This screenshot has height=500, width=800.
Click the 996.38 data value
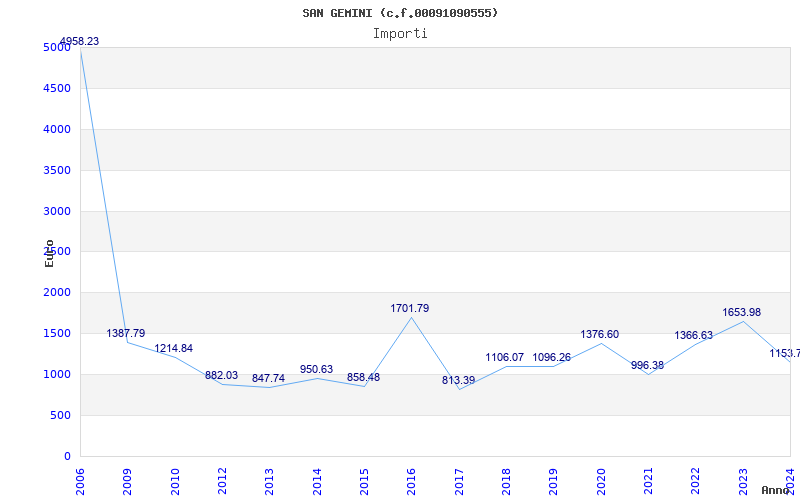[x=647, y=365]
